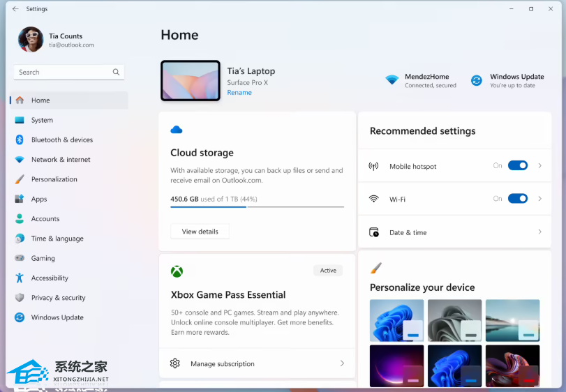Click the Bluetooth icon in sidebar
Viewport: 566px width, 392px height.
[20, 140]
